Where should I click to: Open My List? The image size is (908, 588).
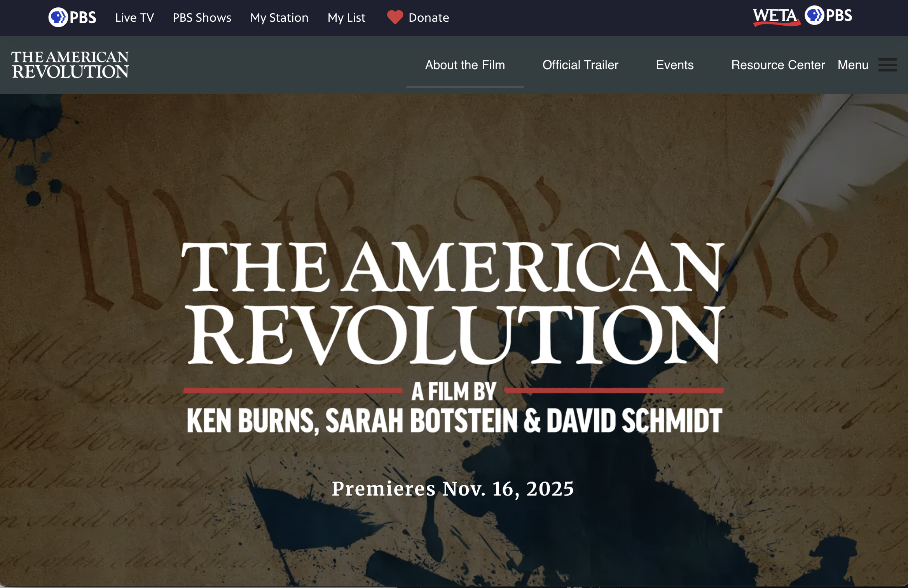pyautogui.click(x=346, y=17)
